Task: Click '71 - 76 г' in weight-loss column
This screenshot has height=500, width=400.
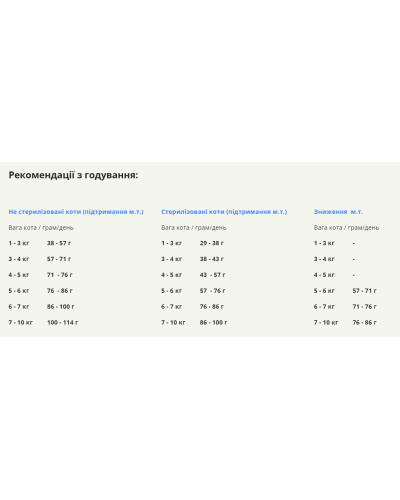Action: coord(365,306)
